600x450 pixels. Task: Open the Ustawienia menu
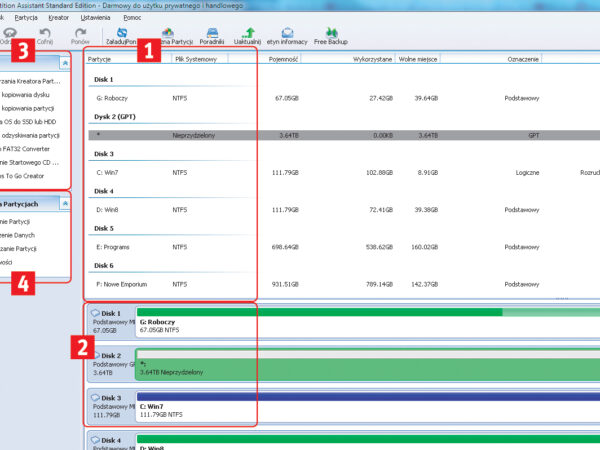(96, 17)
